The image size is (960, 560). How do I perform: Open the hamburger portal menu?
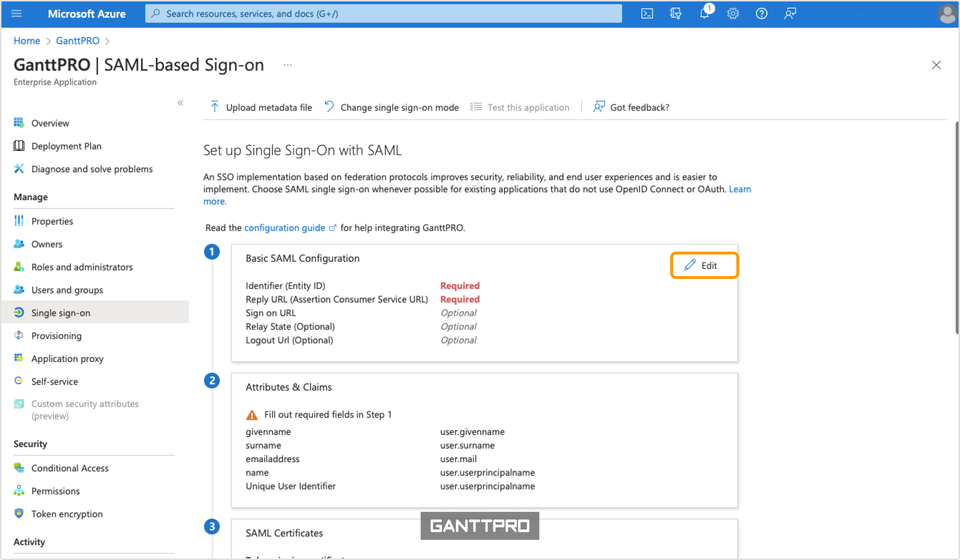pos(17,14)
